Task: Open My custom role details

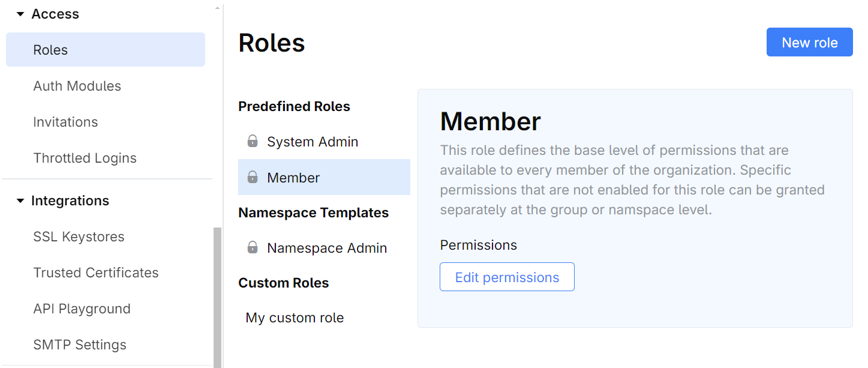Action: (294, 318)
